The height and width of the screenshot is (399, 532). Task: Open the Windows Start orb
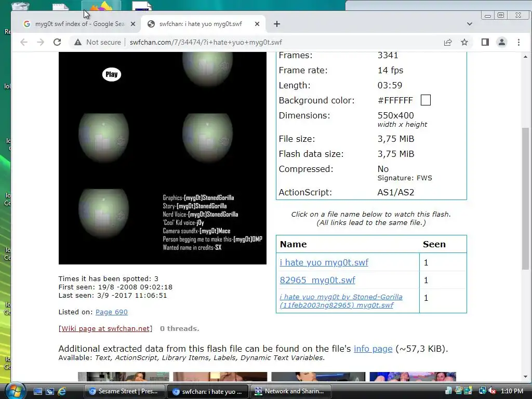(15, 390)
